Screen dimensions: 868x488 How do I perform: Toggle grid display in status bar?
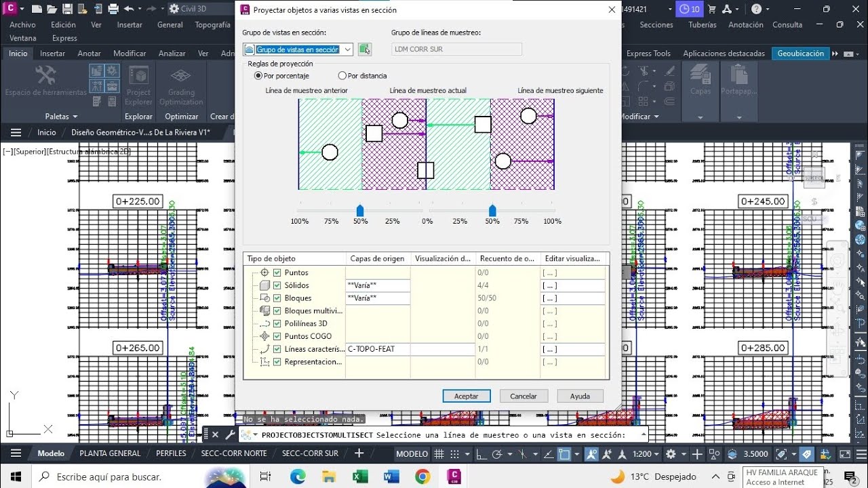(439, 454)
